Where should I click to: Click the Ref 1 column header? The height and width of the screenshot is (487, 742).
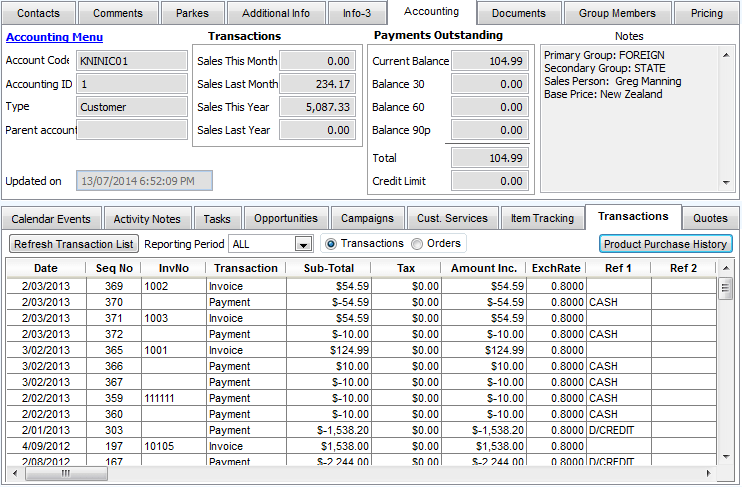618,268
